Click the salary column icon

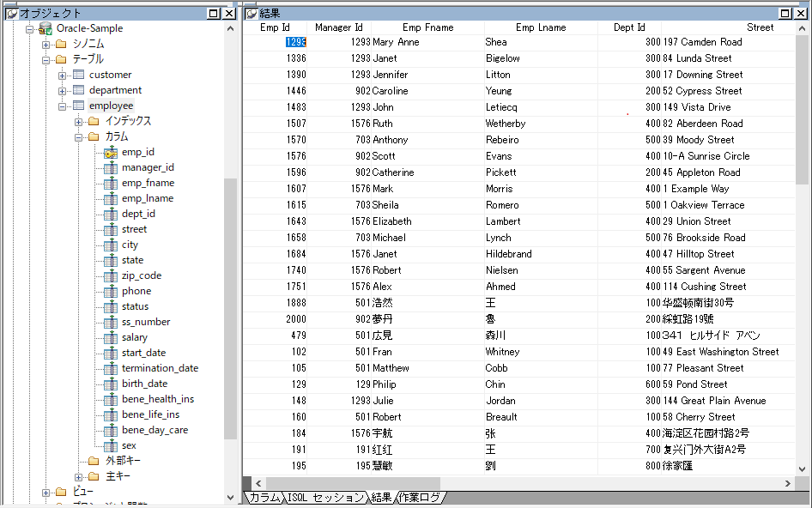(x=110, y=337)
